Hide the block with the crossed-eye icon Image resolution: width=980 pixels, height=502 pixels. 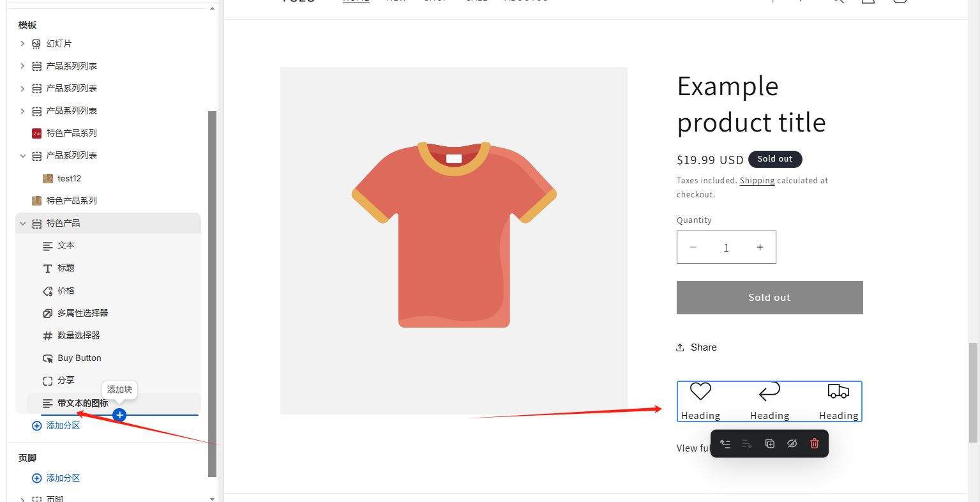point(792,443)
